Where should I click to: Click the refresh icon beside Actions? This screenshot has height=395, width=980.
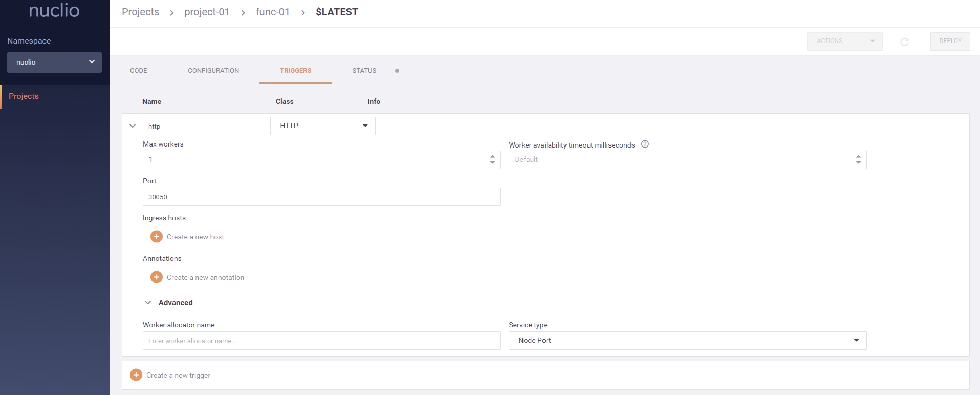pyautogui.click(x=904, y=41)
